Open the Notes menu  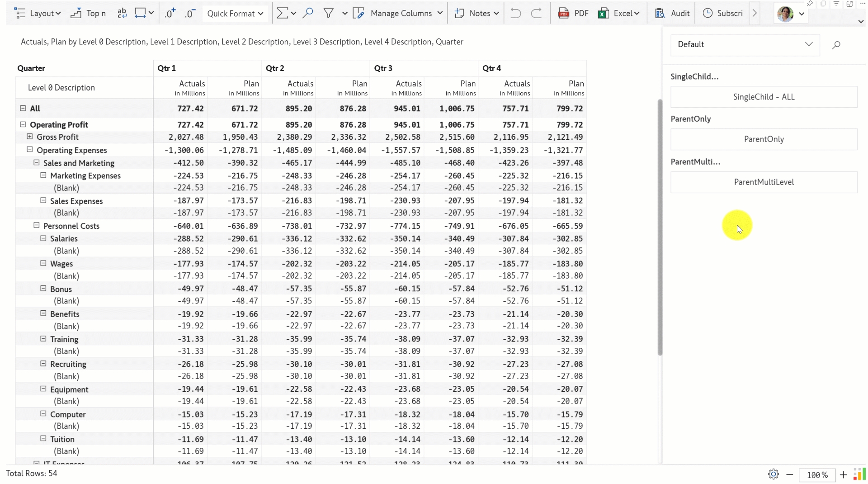coord(476,14)
